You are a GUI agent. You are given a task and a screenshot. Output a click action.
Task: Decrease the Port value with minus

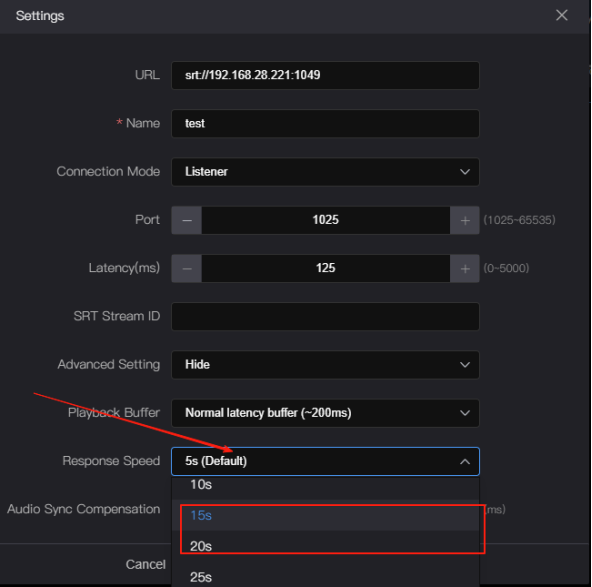pos(187,220)
